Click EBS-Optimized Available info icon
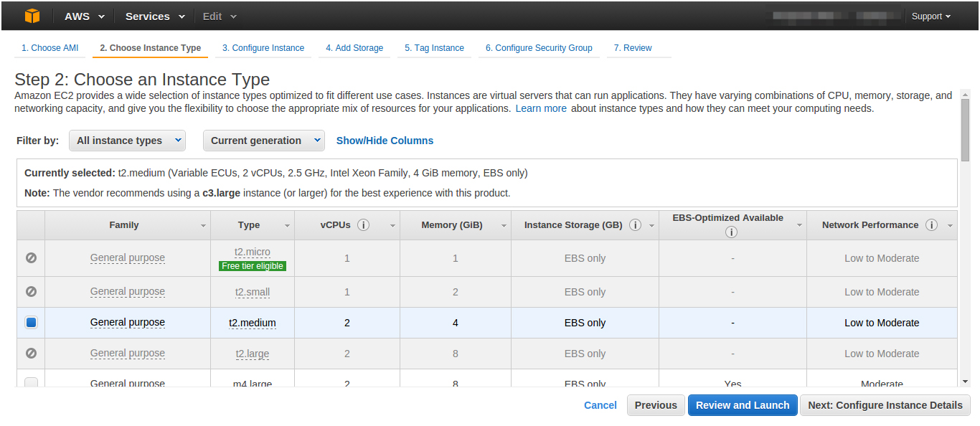980x426 pixels. pos(731,232)
